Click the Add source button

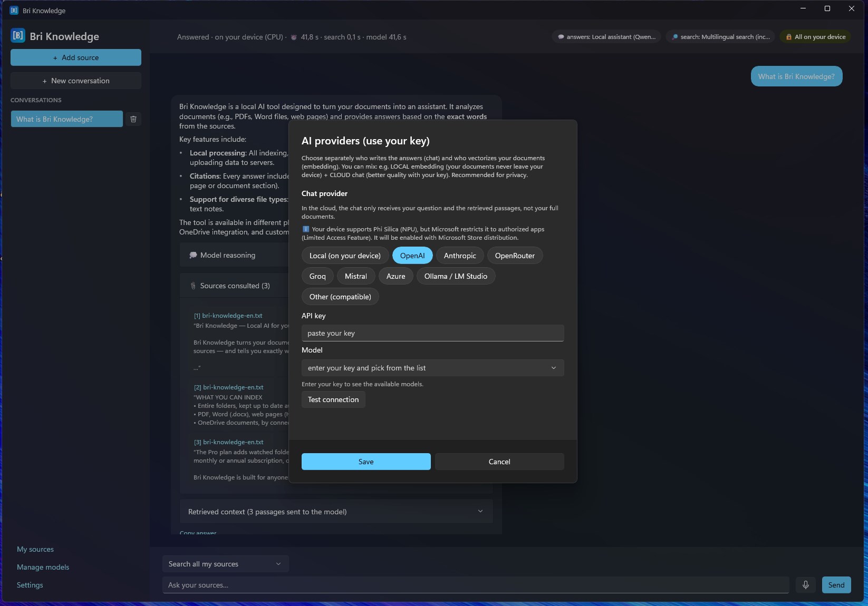(76, 57)
